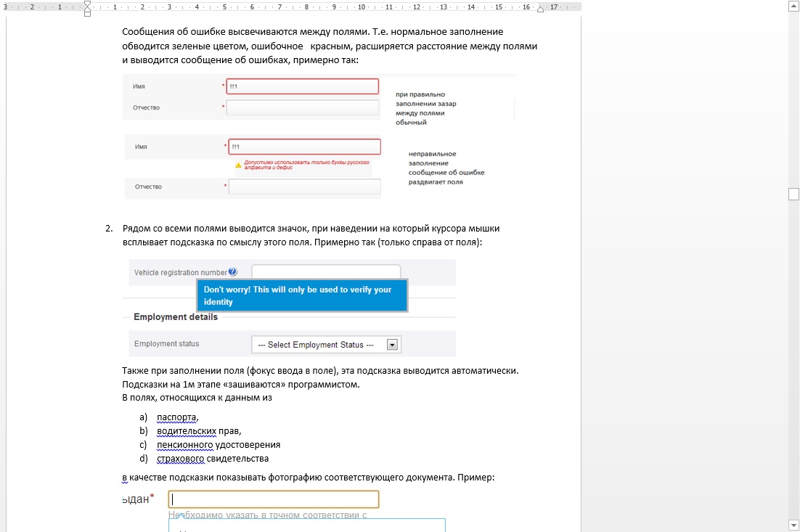
Task: Click the first line indent marker on ruler
Action: [87, 4]
